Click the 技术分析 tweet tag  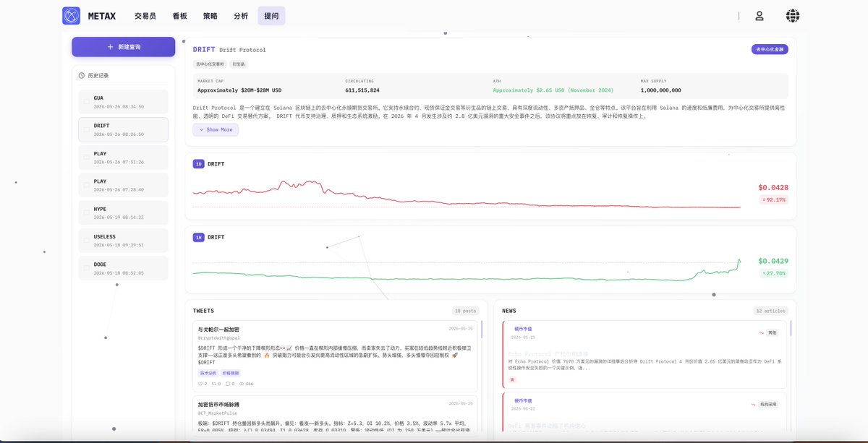tap(209, 373)
